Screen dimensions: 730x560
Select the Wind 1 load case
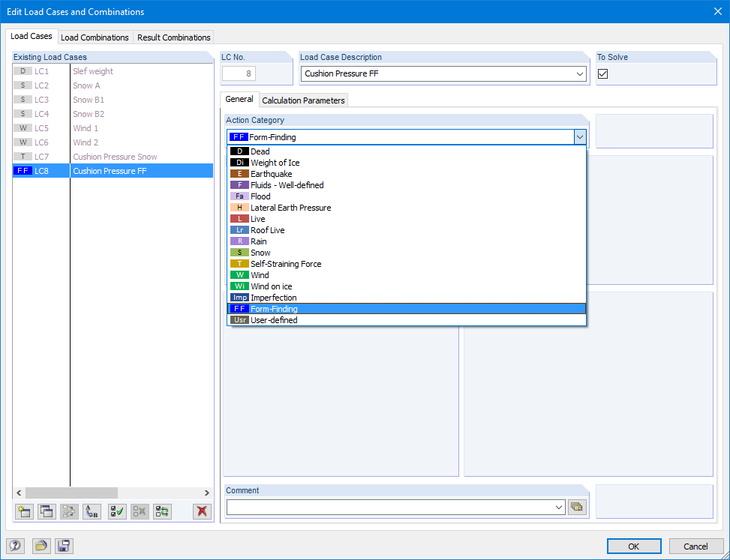point(113,128)
